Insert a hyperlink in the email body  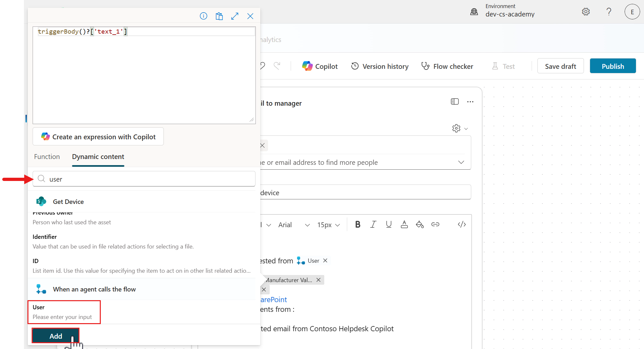click(x=435, y=224)
